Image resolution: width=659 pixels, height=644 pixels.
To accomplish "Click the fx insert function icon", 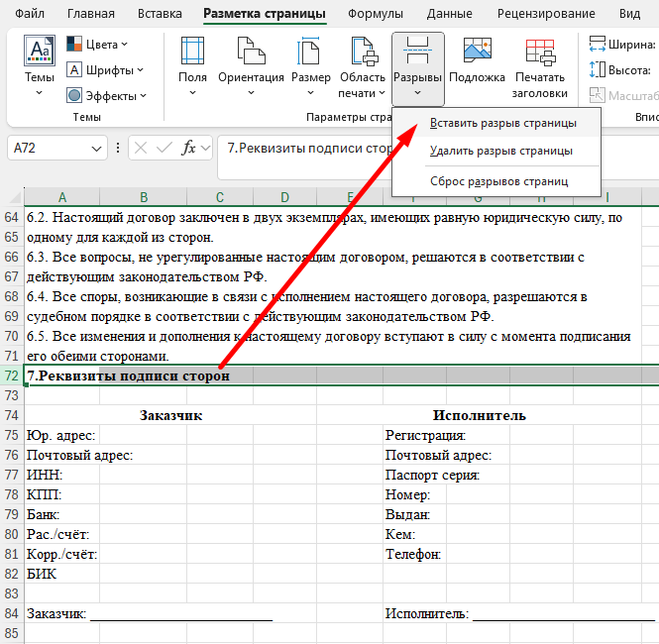I will pos(188,148).
